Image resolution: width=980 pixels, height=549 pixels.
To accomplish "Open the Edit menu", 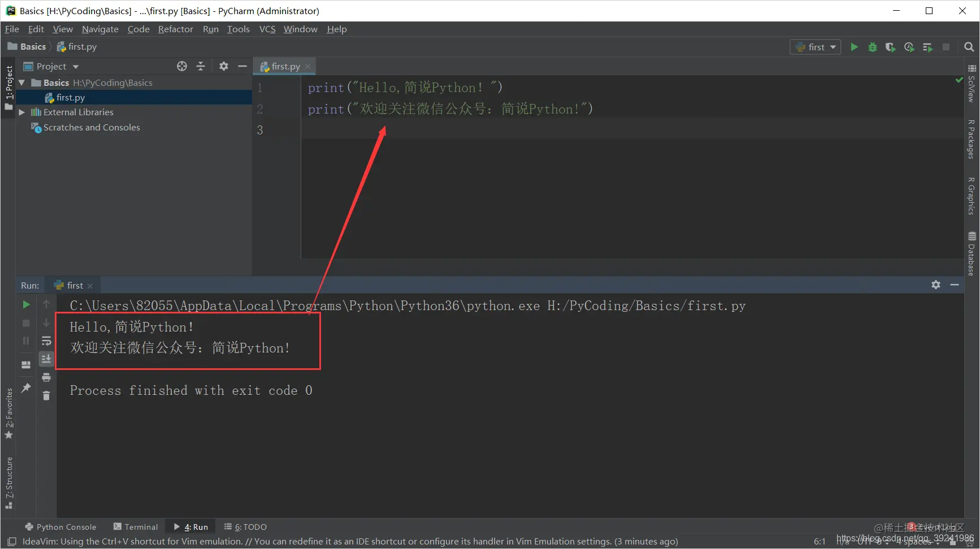I will (x=36, y=29).
